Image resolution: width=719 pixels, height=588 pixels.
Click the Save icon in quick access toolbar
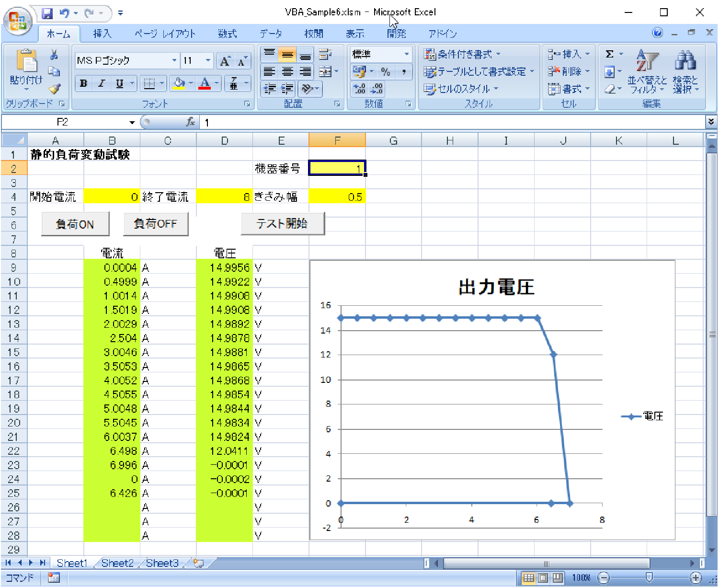coord(47,13)
